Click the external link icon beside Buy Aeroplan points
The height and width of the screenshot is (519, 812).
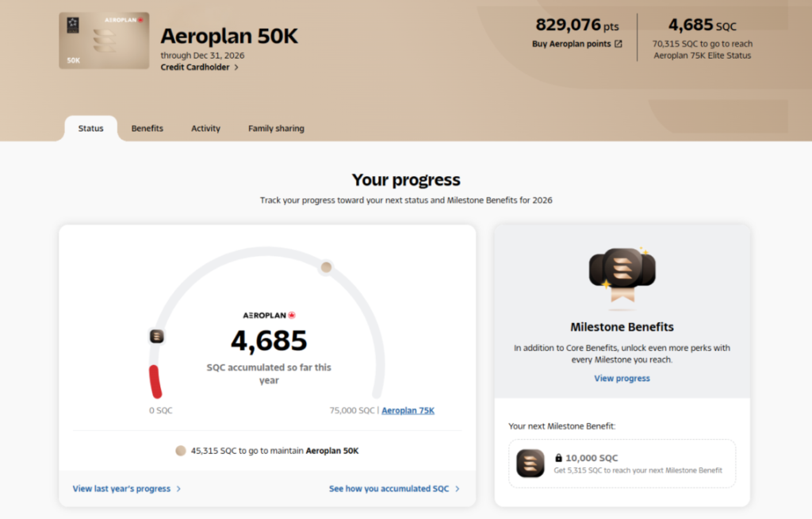click(x=619, y=44)
